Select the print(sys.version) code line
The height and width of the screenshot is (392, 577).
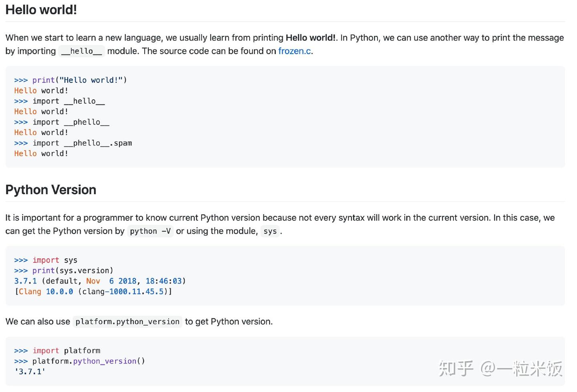point(63,270)
